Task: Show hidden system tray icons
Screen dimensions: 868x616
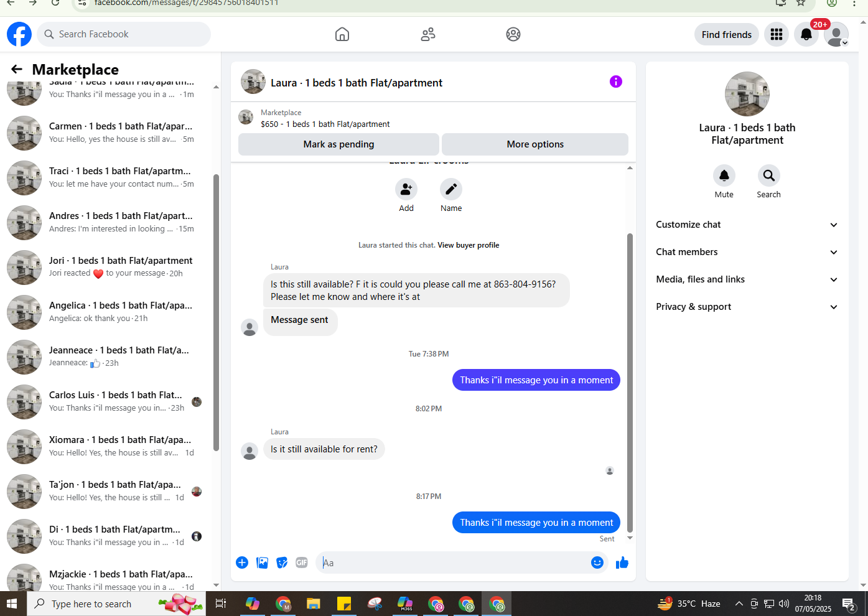Action: (x=739, y=604)
